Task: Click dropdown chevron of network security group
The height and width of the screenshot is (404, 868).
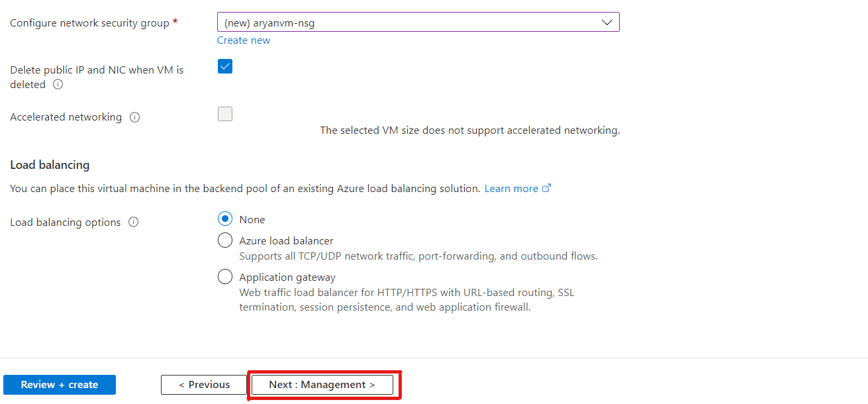Action: coord(606,23)
